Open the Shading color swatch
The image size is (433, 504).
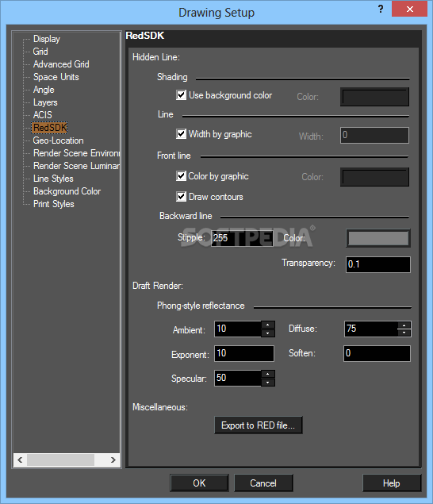(374, 97)
